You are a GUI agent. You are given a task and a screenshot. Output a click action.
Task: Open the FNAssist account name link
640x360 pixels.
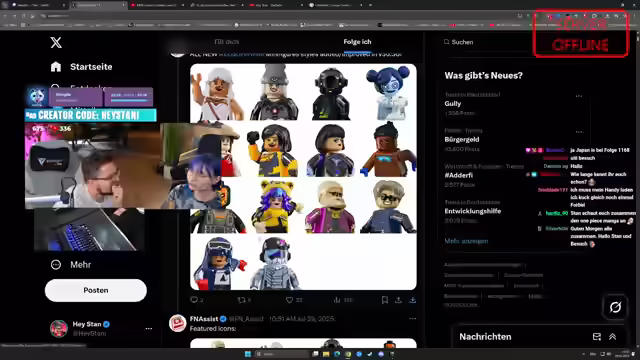[204, 319]
